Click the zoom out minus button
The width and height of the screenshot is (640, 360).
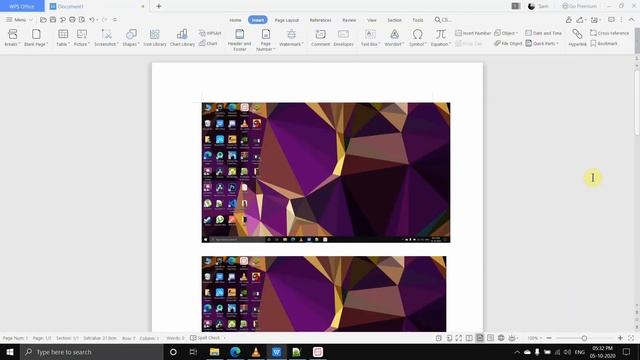(x=549, y=338)
